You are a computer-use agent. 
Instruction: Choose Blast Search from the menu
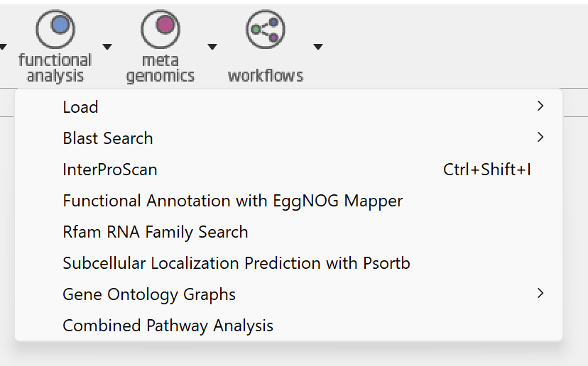(x=108, y=138)
